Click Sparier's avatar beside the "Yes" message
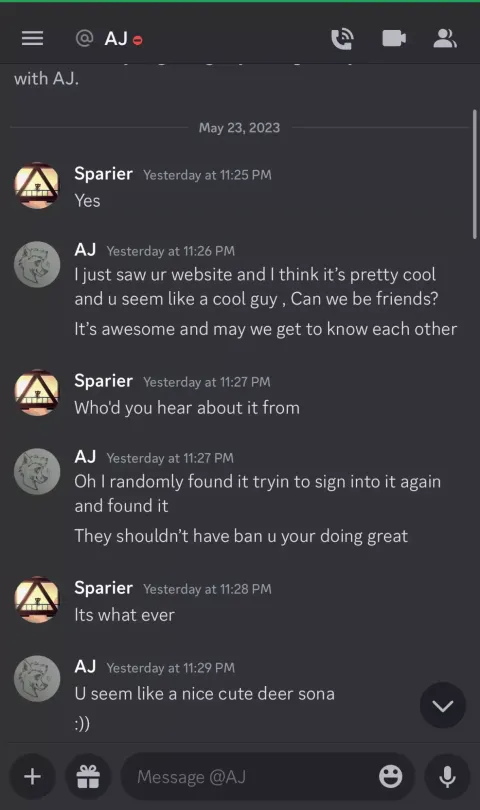Screen dimensions: 480x810 pos(37,186)
